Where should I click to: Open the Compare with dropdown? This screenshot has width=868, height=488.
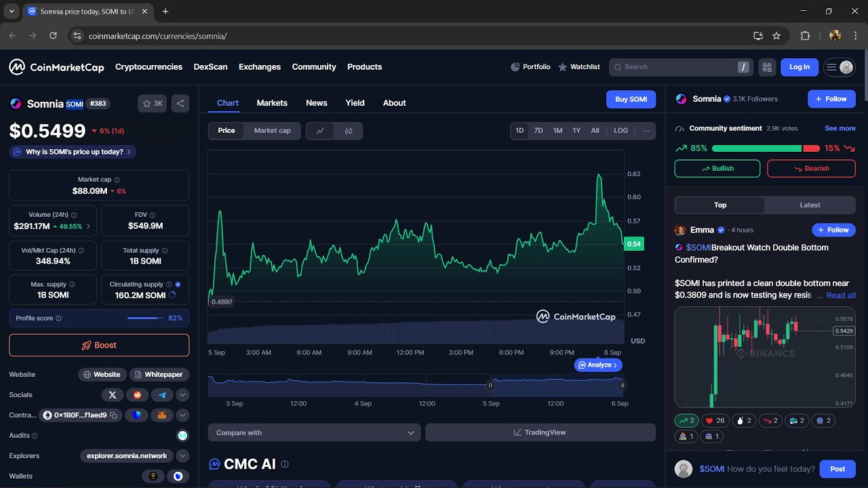tap(315, 432)
